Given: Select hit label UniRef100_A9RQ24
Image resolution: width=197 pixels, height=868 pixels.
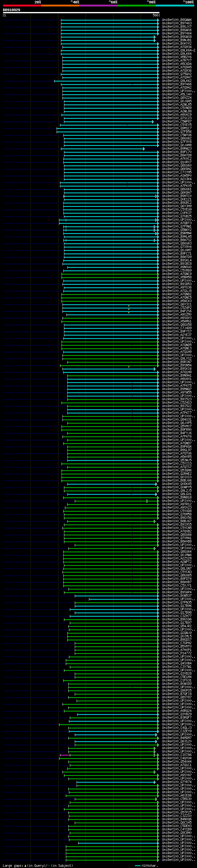Looking at the screenshot, I should click(177, 711).
